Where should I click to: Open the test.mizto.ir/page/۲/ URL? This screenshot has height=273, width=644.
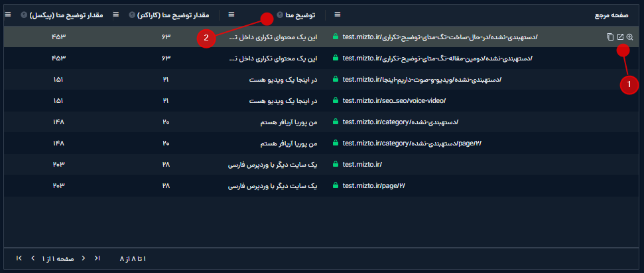[374, 186]
